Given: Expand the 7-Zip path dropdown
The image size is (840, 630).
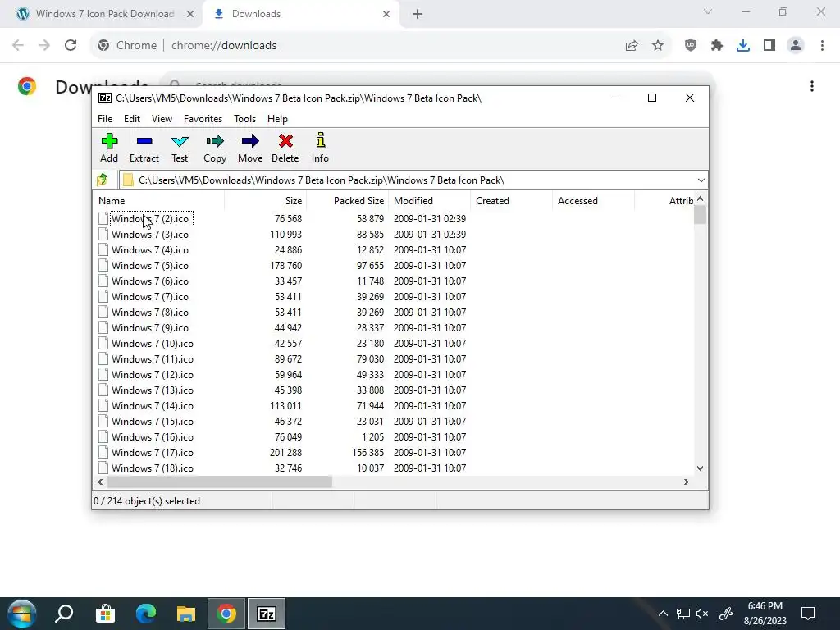Looking at the screenshot, I should tap(701, 180).
